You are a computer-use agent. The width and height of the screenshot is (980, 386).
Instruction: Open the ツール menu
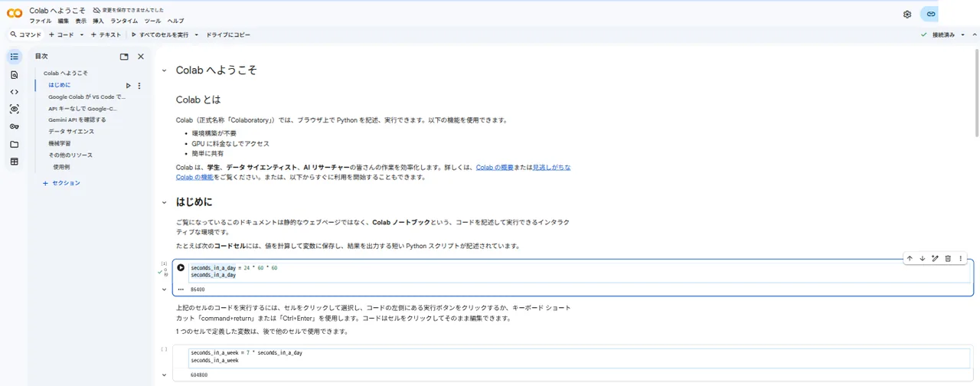click(152, 21)
